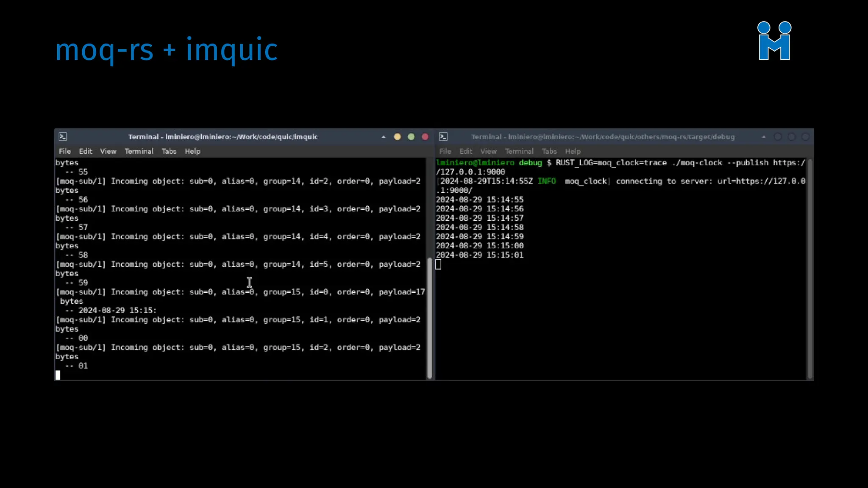
Task: Open Help menu in moq-rs debug terminal
Action: (573, 151)
